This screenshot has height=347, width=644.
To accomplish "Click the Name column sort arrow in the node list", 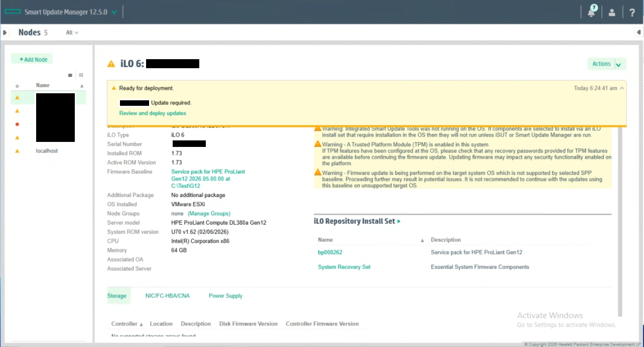I will (82, 86).
